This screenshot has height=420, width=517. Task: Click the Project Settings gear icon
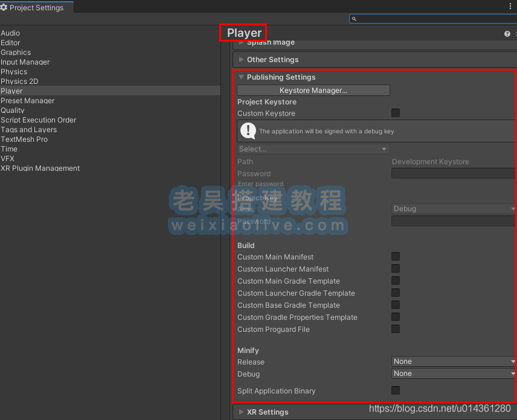(x=5, y=7)
